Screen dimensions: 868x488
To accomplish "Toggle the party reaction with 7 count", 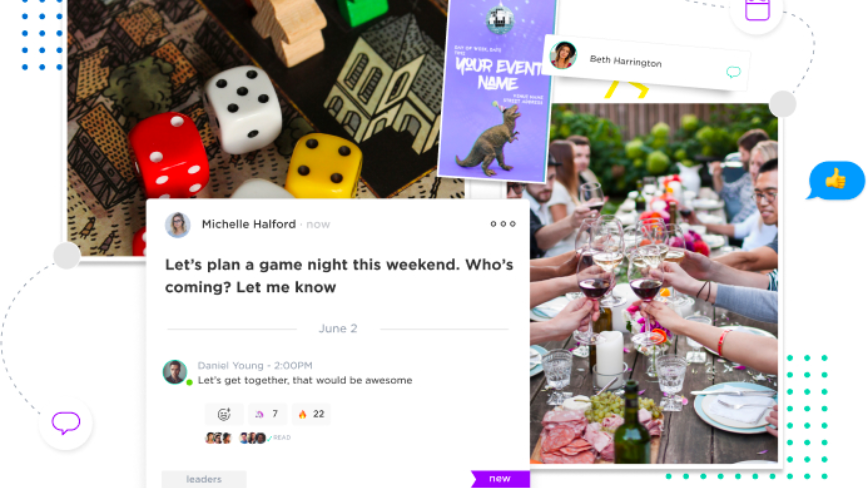I will pos(268,414).
